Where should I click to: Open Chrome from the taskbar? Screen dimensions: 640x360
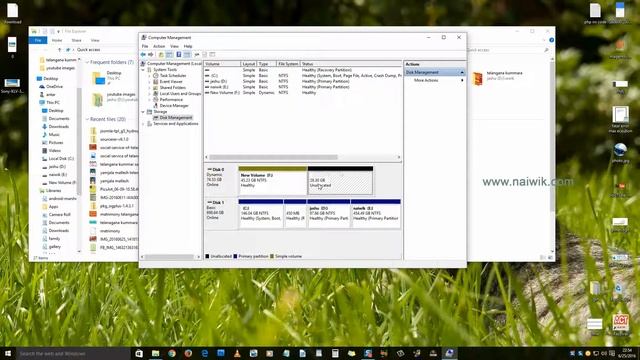point(172,353)
